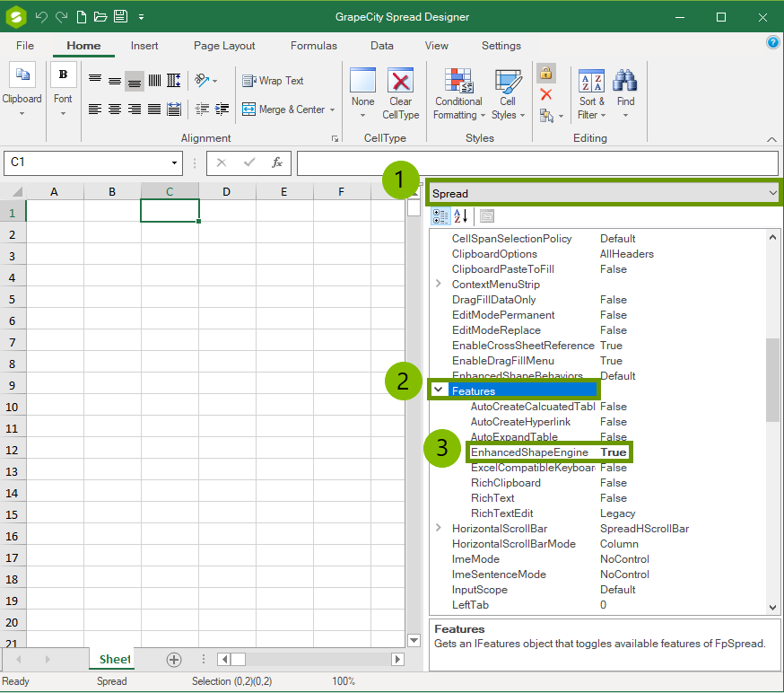
Task: Toggle bottom vertical alignment
Action: [x=135, y=81]
